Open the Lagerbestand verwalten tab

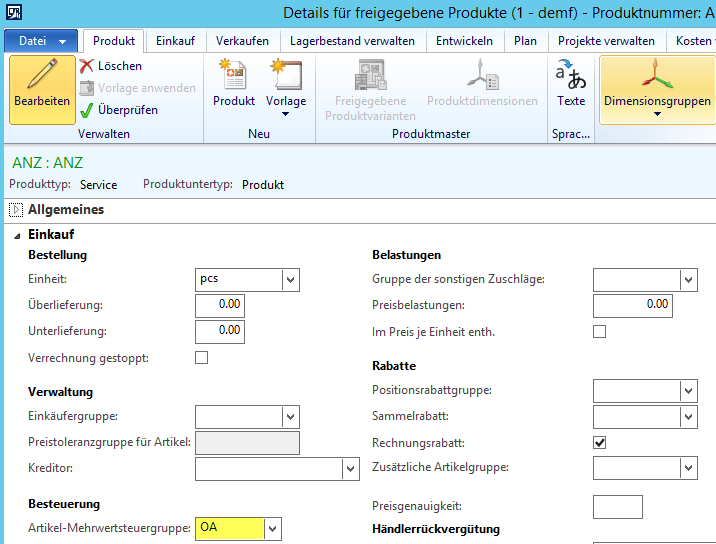(353, 41)
